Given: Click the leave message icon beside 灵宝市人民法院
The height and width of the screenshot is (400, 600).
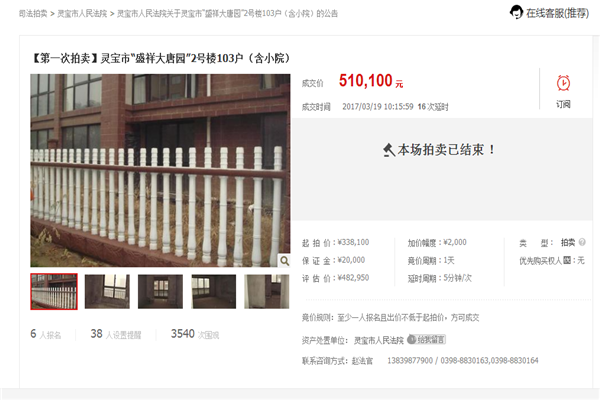Looking at the screenshot, I should click(x=411, y=339).
